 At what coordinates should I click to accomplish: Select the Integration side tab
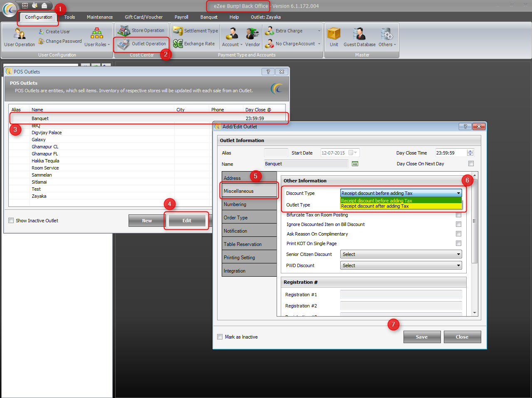tap(249, 271)
